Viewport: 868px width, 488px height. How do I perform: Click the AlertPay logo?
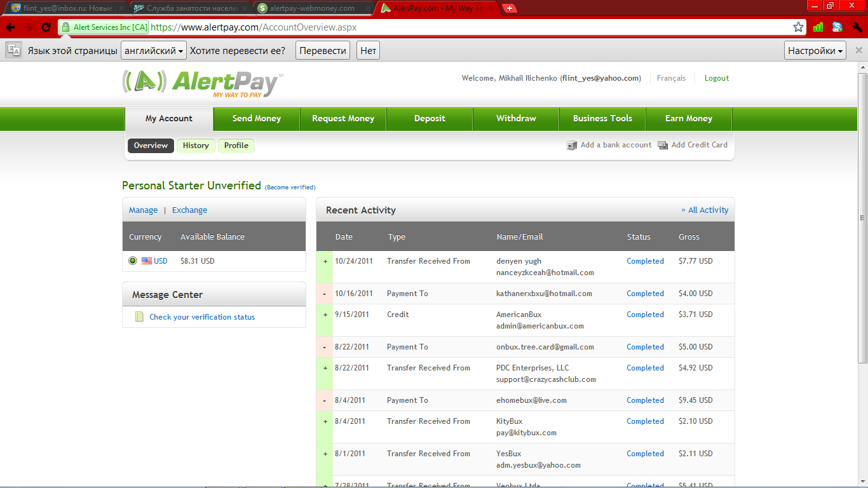click(203, 83)
